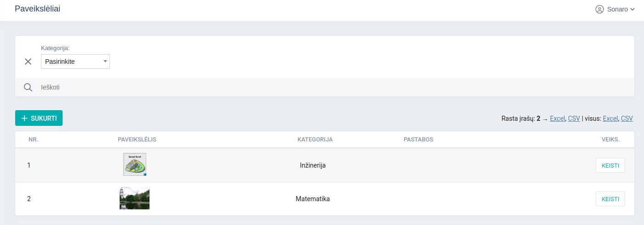644x225 pixels.
Task: Export all records to Excel
Action: click(610, 118)
